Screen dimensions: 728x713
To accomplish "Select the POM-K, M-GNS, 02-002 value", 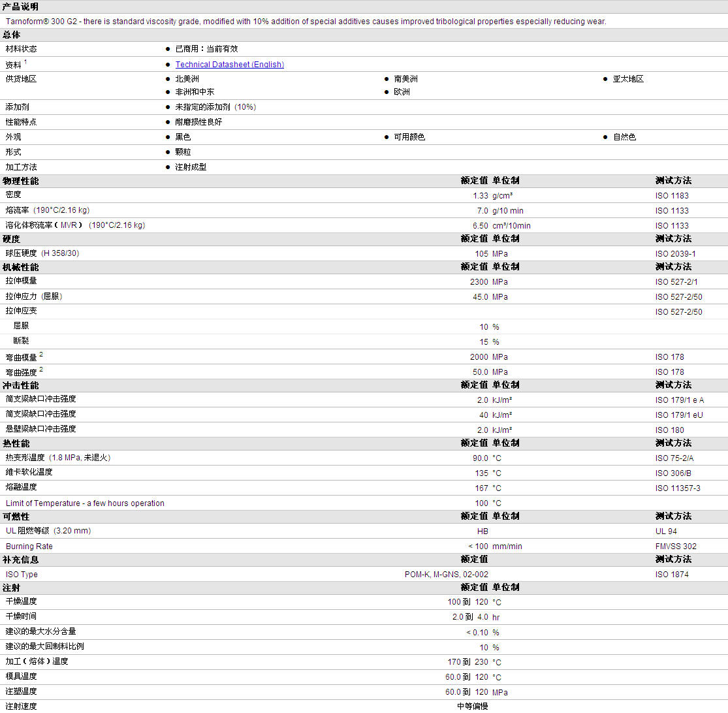I will tap(446, 574).
